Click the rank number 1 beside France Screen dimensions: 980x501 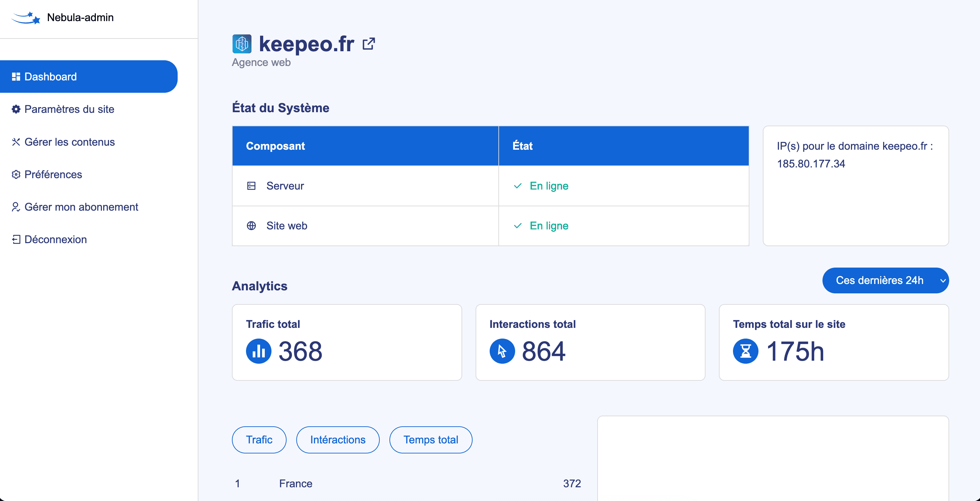point(237,484)
